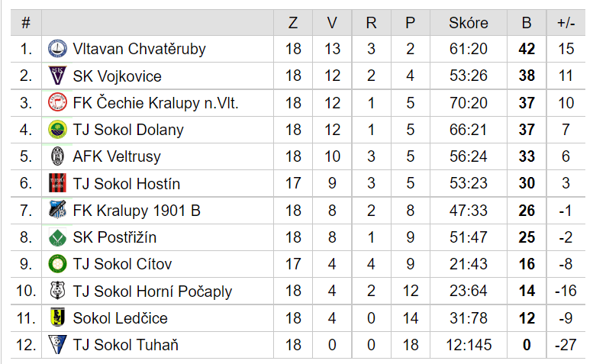Click the V wins column header

(332, 23)
